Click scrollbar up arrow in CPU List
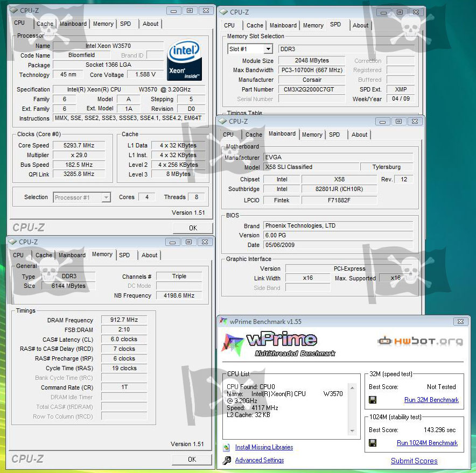The image size is (476, 473). pos(352,388)
